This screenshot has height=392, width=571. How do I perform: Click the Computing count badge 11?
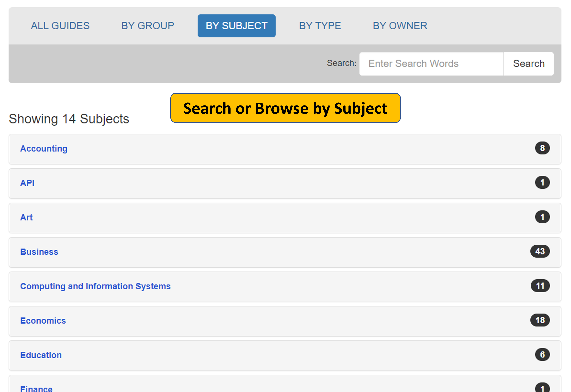[x=540, y=286]
